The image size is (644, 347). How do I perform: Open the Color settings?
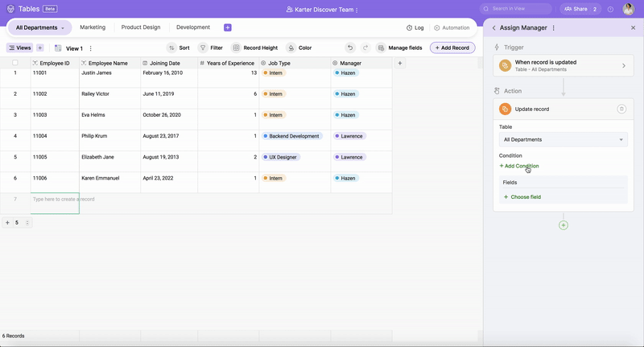coord(299,48)
